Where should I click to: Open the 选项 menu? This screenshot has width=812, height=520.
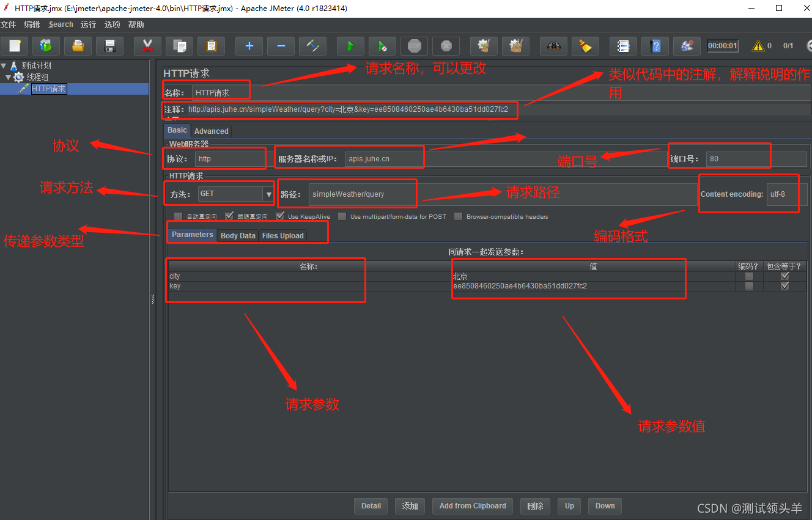pos(112,24)
